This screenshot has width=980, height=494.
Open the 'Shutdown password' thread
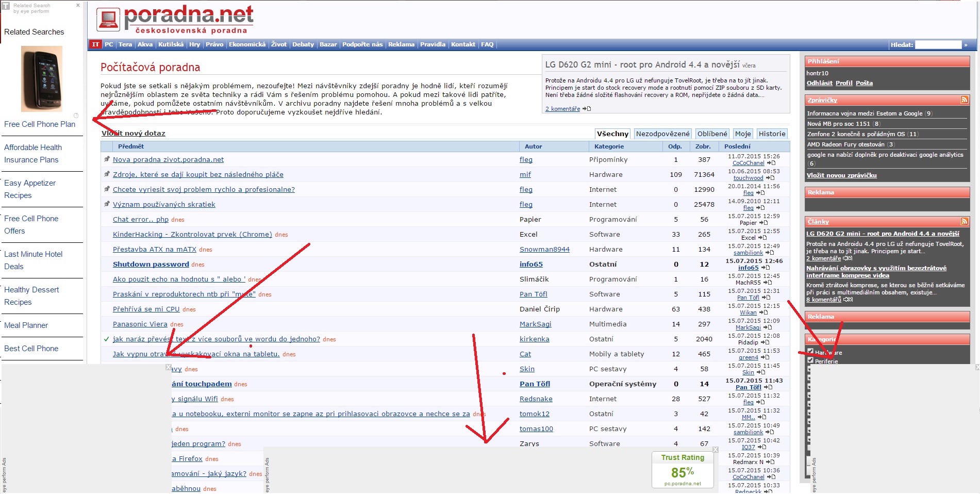151,264
